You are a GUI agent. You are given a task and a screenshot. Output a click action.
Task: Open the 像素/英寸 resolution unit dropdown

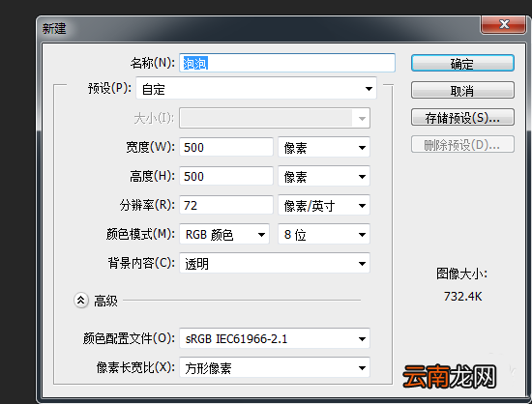pos(324,205)
